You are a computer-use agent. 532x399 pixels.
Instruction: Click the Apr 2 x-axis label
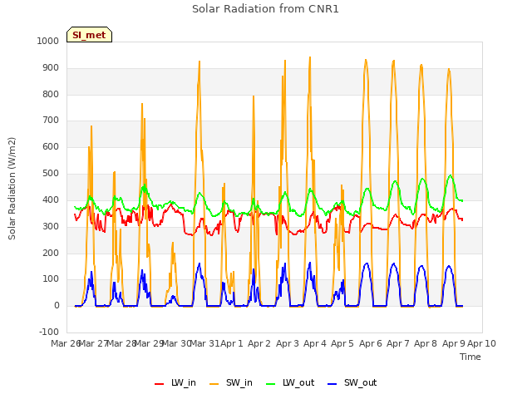pyautogui.click(x=259, y=343)
